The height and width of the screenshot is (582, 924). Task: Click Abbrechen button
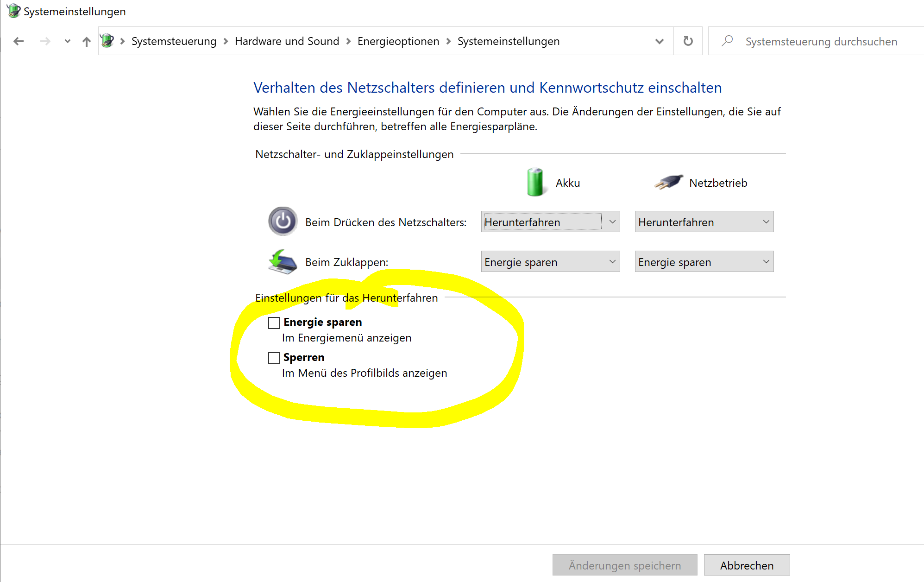(747, 565)
